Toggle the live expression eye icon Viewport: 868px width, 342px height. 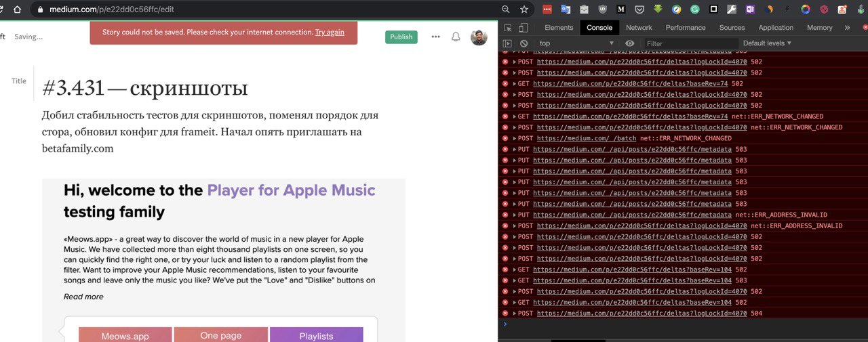[x=630, y=43]
